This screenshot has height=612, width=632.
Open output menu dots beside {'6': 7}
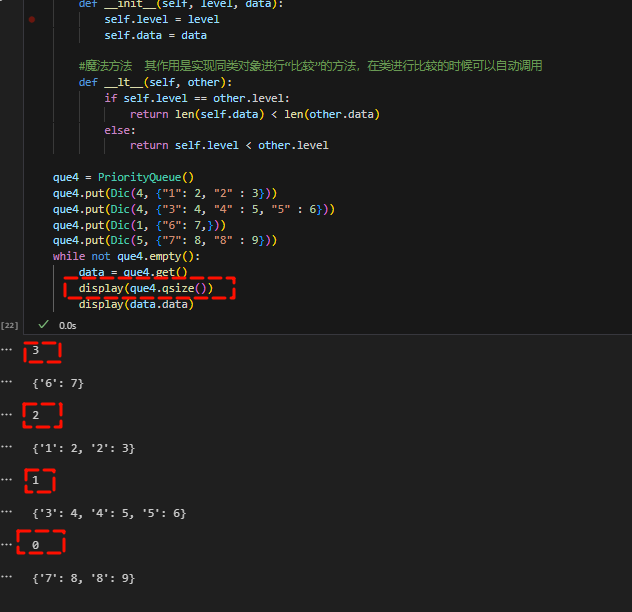[6, 382]
